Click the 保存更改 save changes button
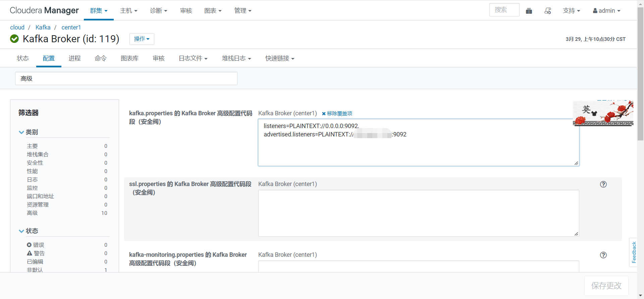 (606, 286)
